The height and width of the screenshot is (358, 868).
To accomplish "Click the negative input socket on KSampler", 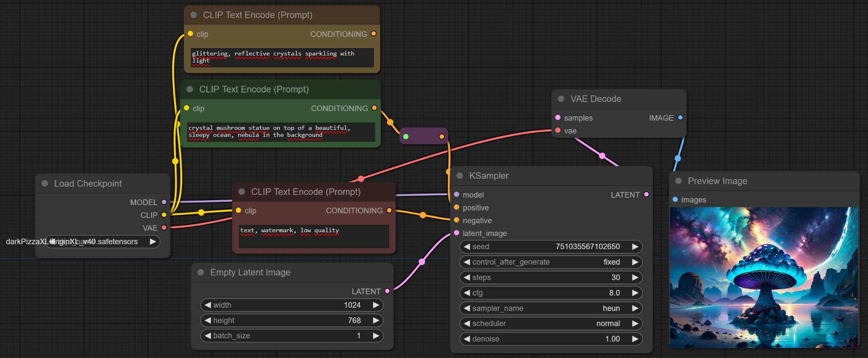I will click(457, 220).
